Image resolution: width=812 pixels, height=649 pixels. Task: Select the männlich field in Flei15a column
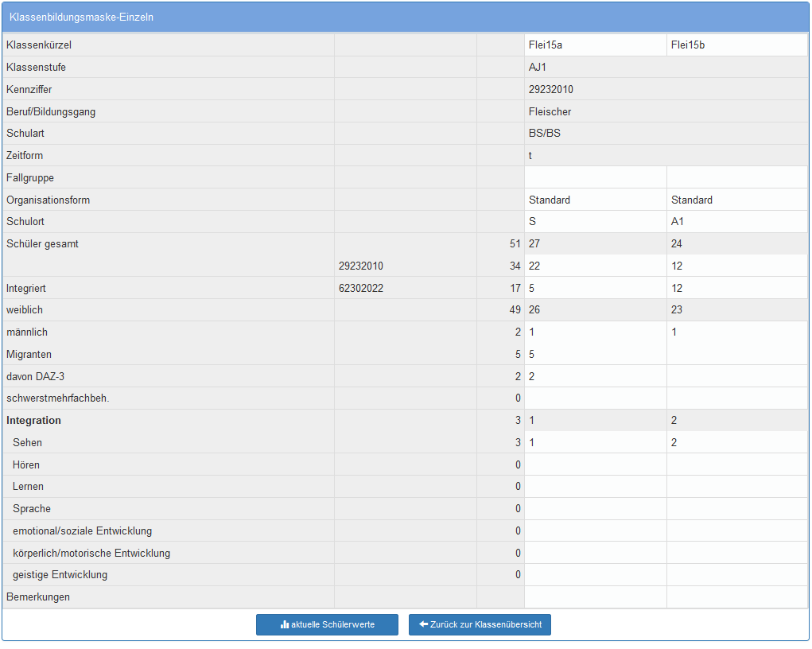click(x=595, y=332)
